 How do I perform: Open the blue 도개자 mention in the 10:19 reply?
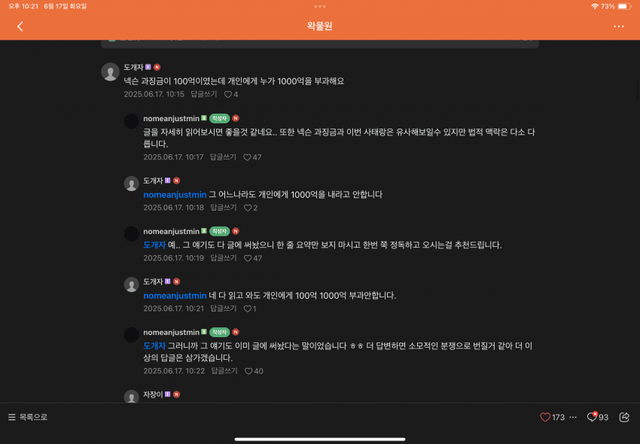[154, 245]
